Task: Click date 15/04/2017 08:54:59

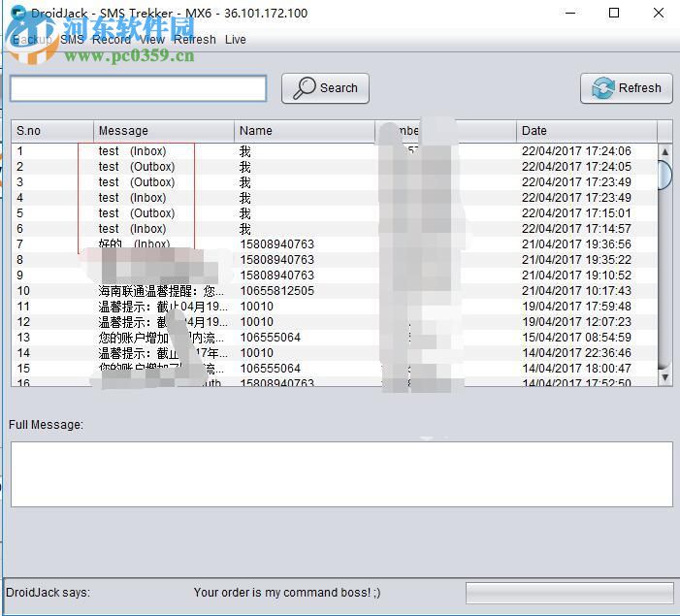Action: tap(576, 337)
